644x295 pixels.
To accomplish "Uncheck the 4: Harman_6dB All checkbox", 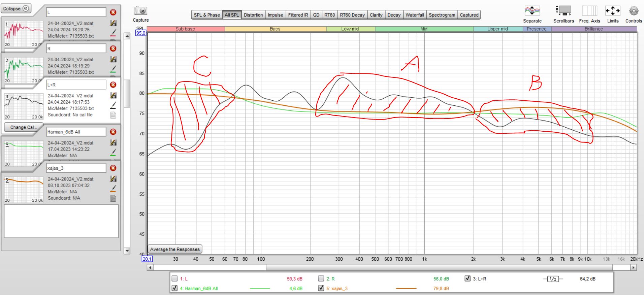I will click(x=174, y=288).
